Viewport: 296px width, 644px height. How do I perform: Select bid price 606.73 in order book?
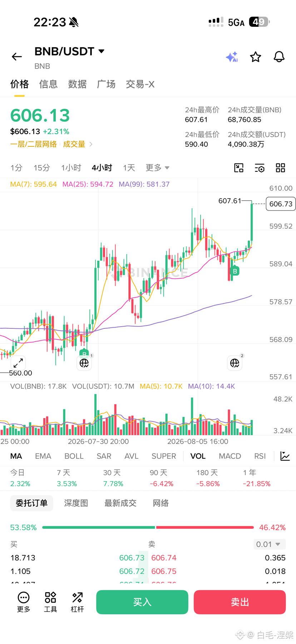coord(132,558)
